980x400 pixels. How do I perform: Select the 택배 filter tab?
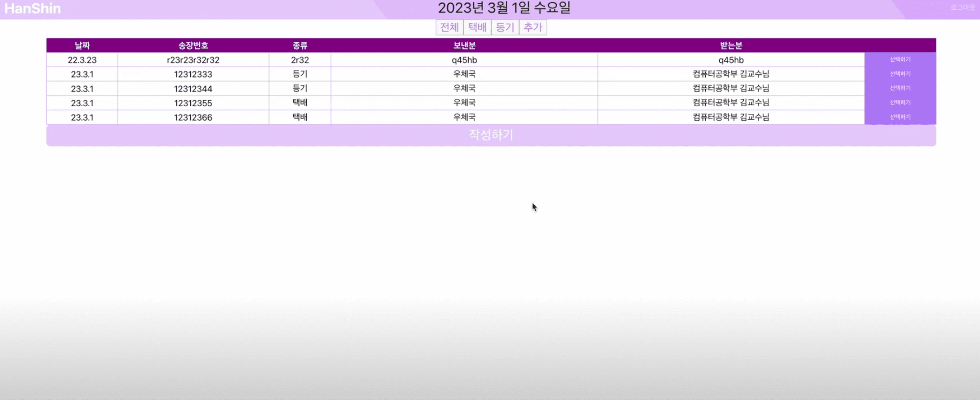coord(477,27)
